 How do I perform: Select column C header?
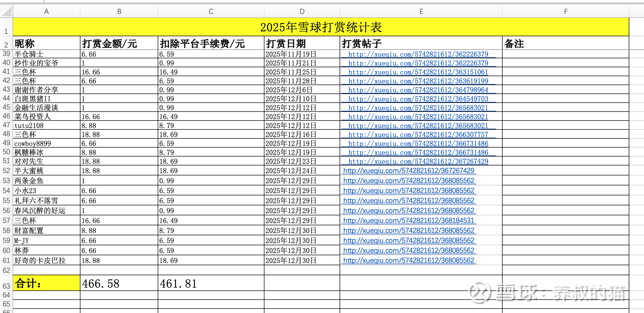click(x=211, y=12)
